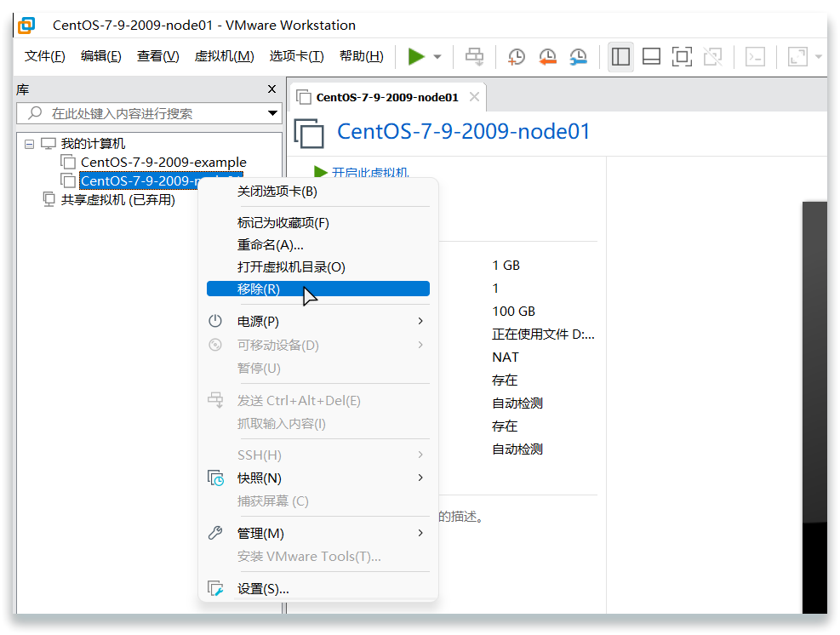Click the large CentOS-7-9-2009-node01 heading
Image resolution: width=840 pixels, height=635 pixels.
463,131
